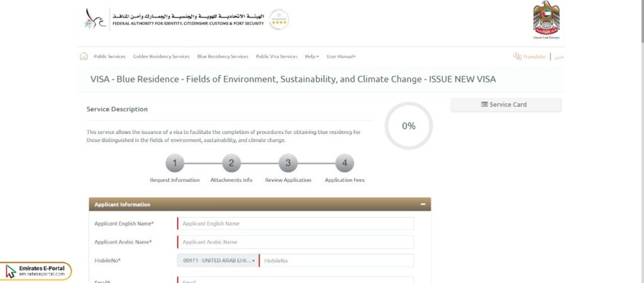
Task: Open the 00971 country code dropdown
Action: [x=218, y=260]
